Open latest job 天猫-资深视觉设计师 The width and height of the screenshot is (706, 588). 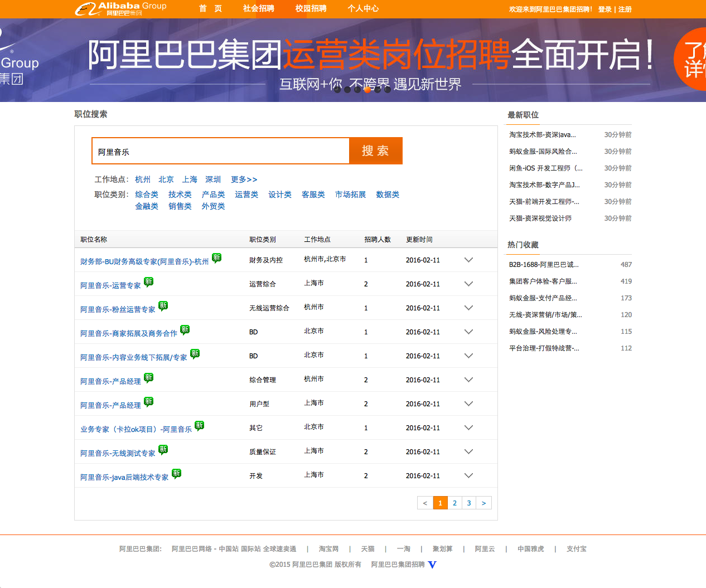click(540, 218)
